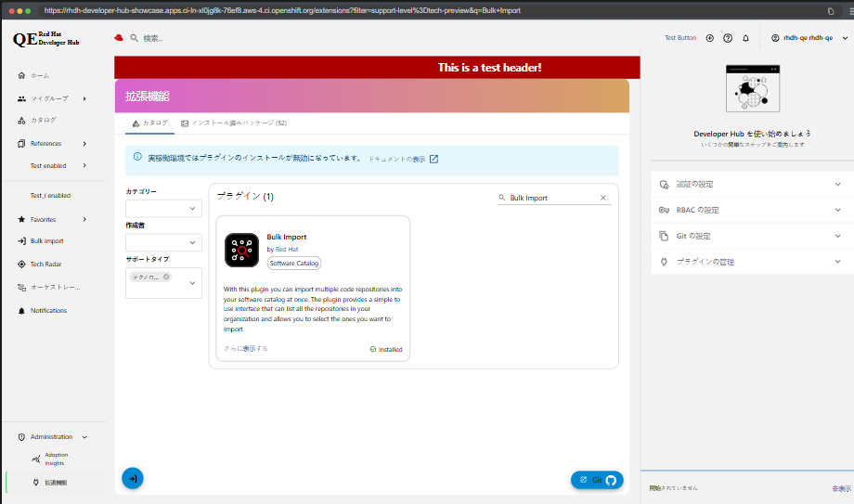854x504 pixels.
Task: Click the Administration shield icon
Action: pos(21,437)
